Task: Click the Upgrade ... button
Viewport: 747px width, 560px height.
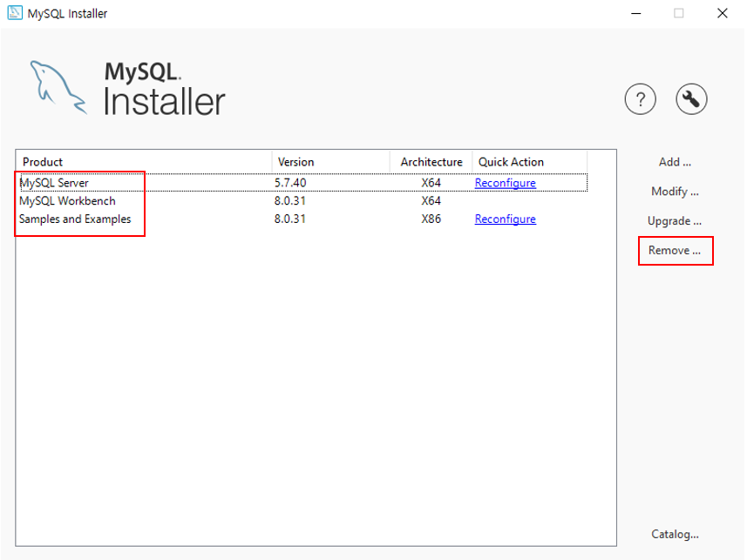Action: [x=674, y=221]
